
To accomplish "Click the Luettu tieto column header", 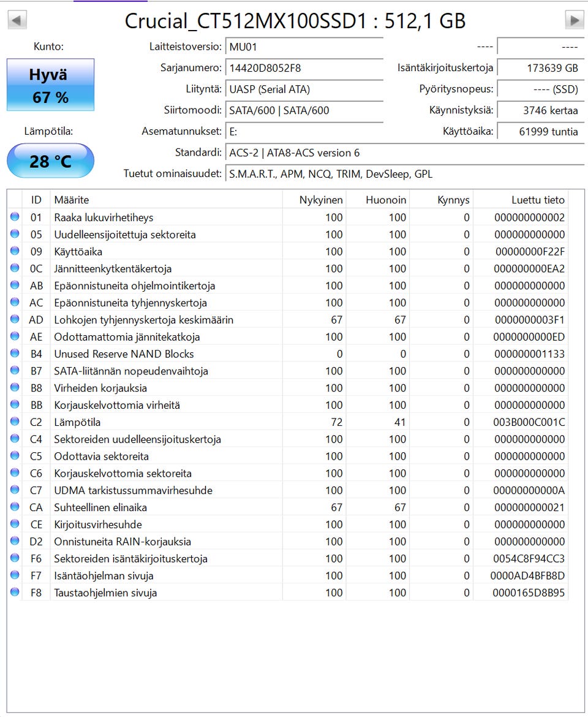I will [x=521, y=199].
